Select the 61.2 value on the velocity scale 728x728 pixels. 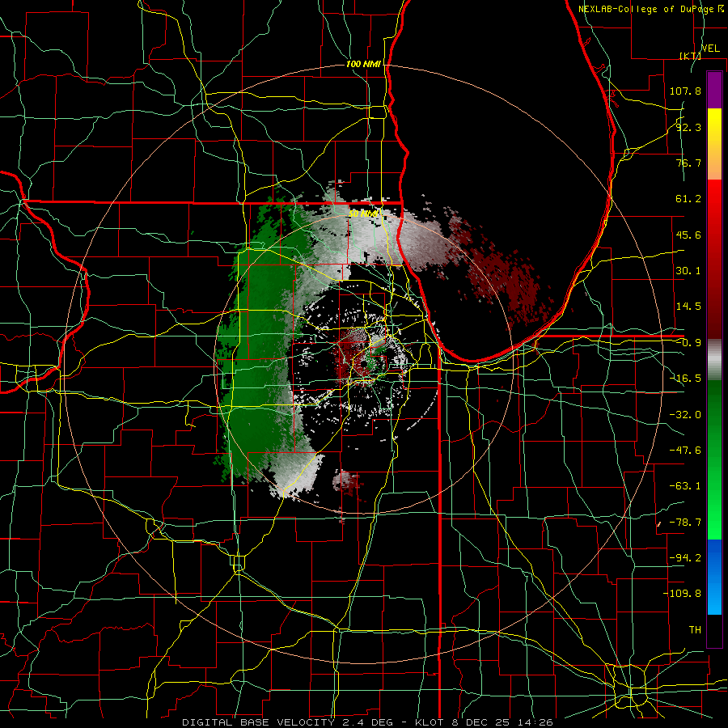coord(688,199)
